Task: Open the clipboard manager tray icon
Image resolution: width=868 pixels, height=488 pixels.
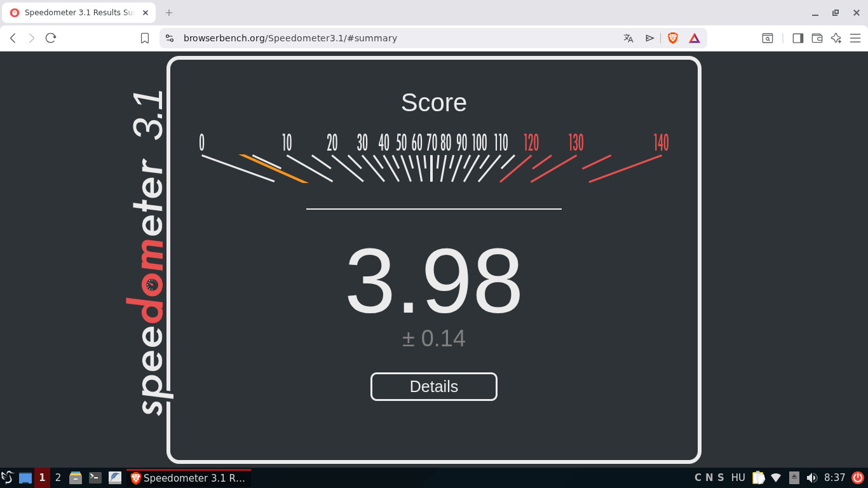Action: [759, 478]
